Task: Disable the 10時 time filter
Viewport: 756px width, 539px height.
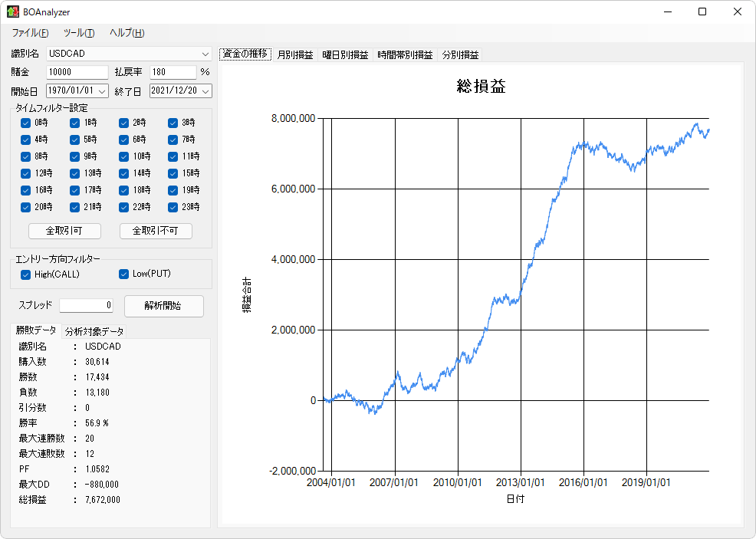Action: click(124, 156)
